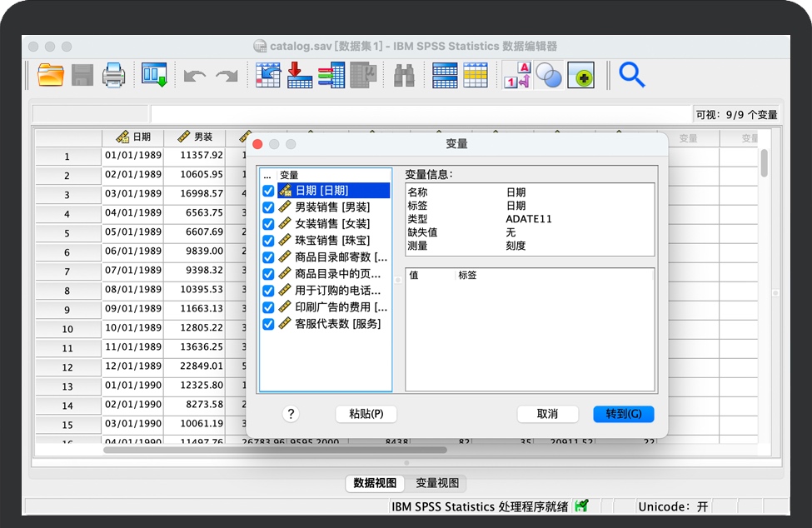Click the Undo arrow in the toolbar
Viewport: 812px width, 528px height.
[195, 76]
